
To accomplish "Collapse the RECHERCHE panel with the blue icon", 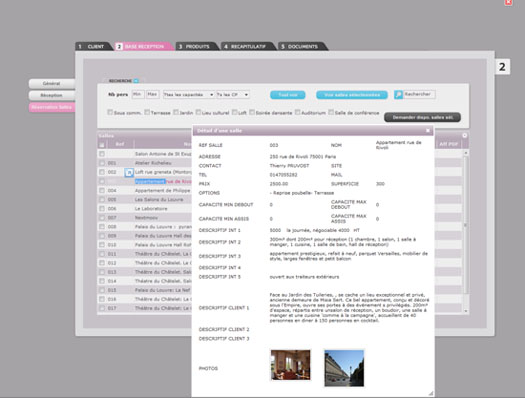I will [x=136, y=81].
